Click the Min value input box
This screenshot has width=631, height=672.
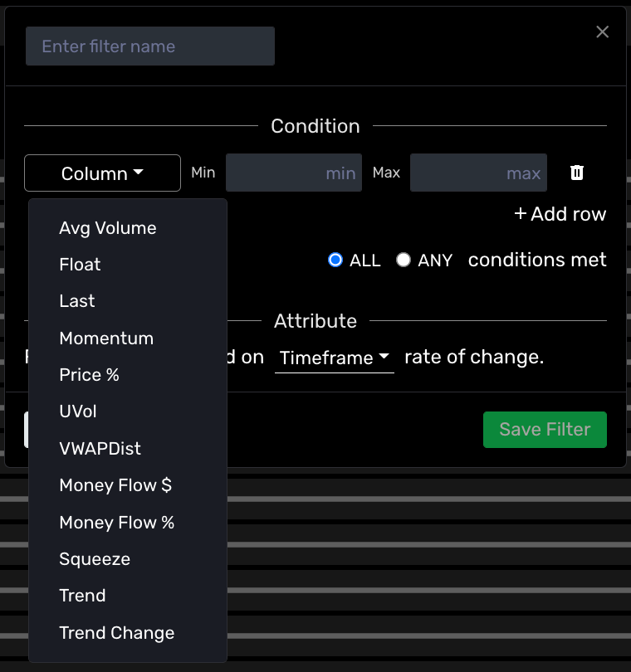tap(293, 173)
